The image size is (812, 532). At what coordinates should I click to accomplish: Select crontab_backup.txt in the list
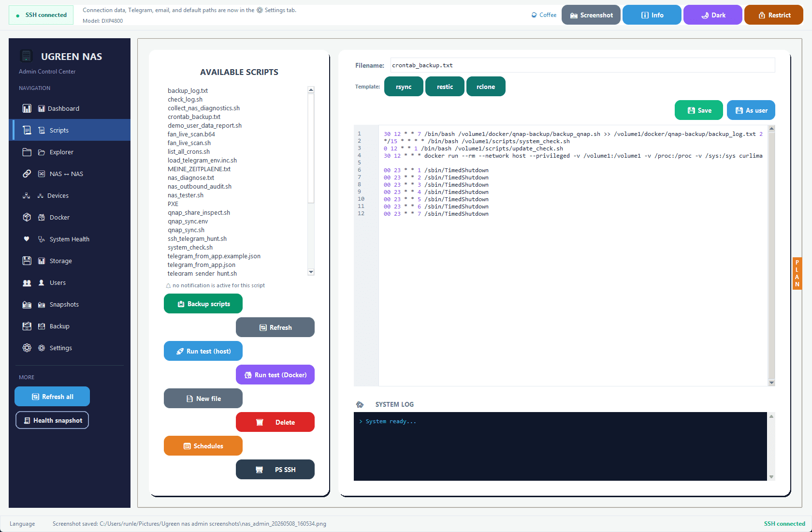click(194, 117)
